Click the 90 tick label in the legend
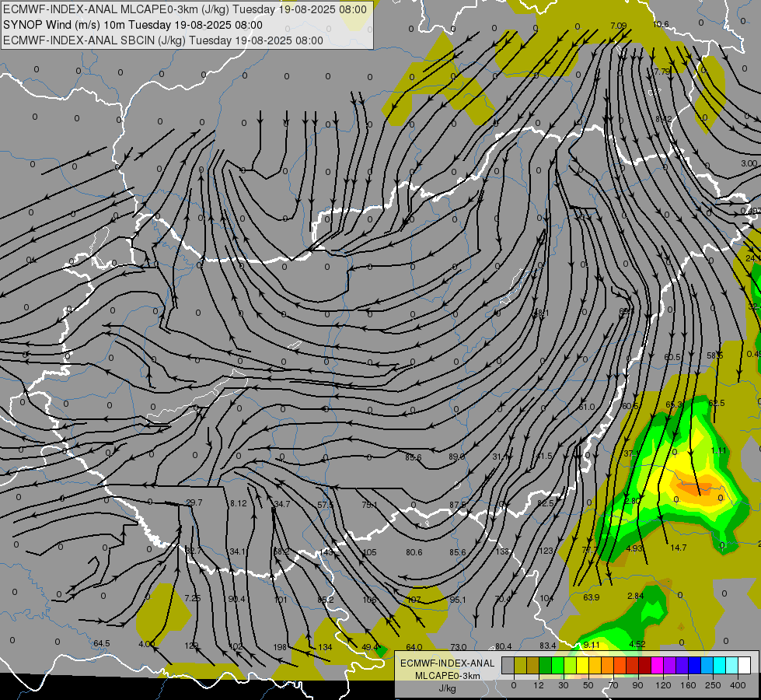 (637, 685)
